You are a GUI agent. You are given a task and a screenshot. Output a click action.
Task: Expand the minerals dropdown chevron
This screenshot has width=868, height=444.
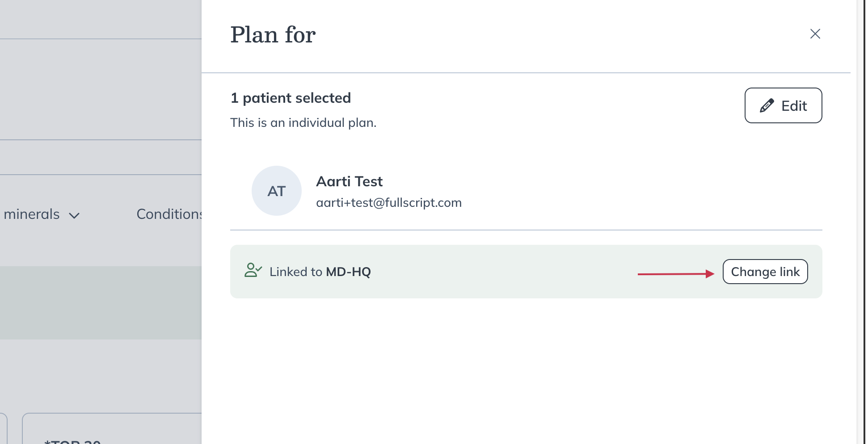(74, 216)
